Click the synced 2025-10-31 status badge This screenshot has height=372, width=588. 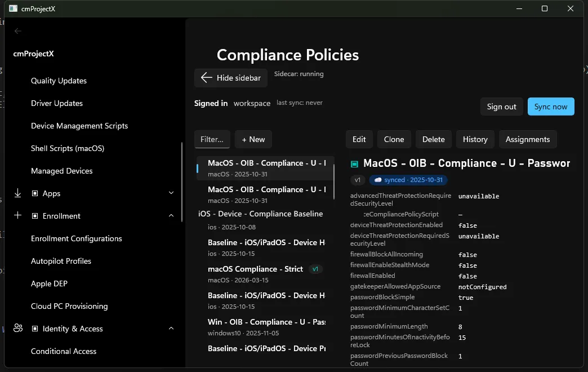click(x=408, y=180)
